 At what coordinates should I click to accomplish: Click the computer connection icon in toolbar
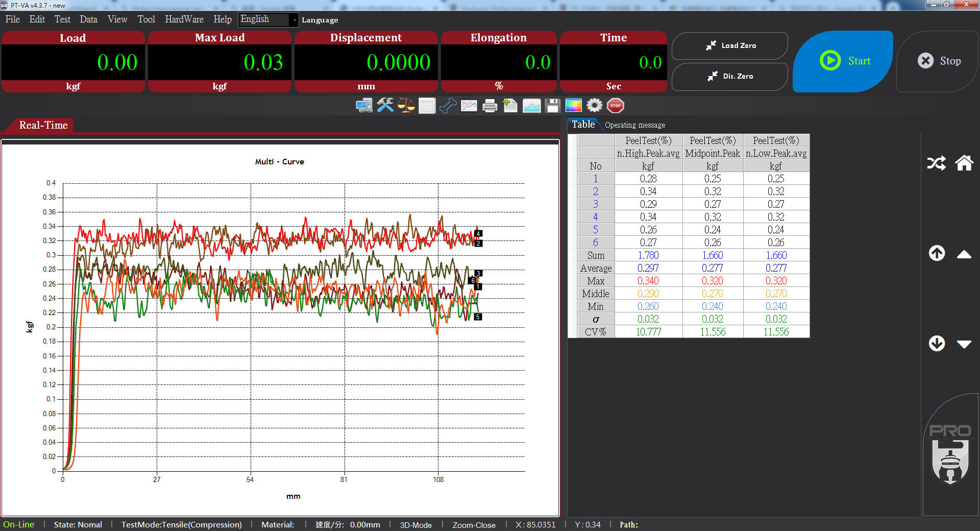click(x=364, y=106)
